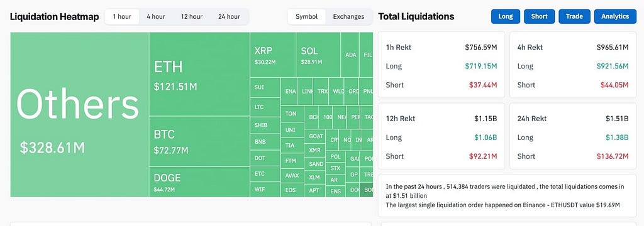Screen dimensions: 644x226
Task: Click the blue Long button
Action: coord(505,16)
